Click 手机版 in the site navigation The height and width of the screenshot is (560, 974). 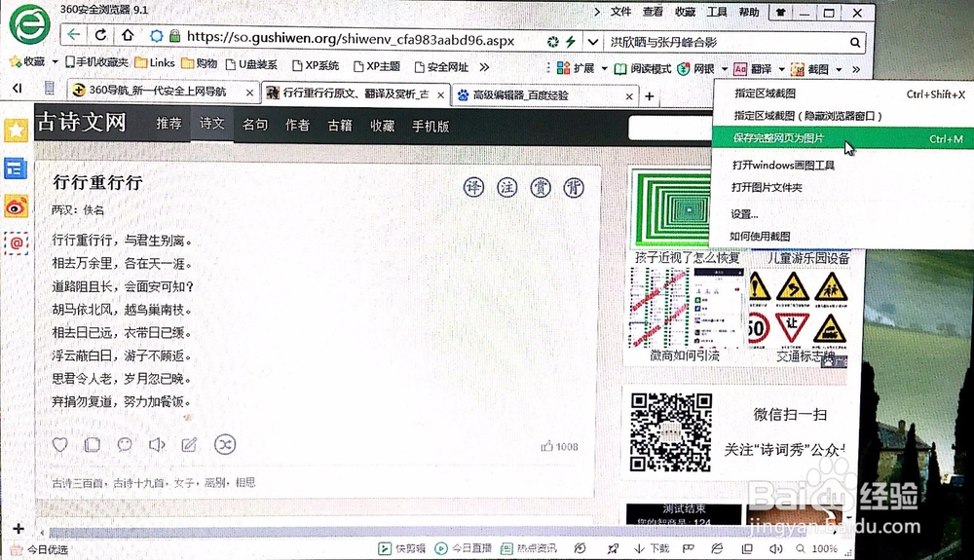(431, 126)
